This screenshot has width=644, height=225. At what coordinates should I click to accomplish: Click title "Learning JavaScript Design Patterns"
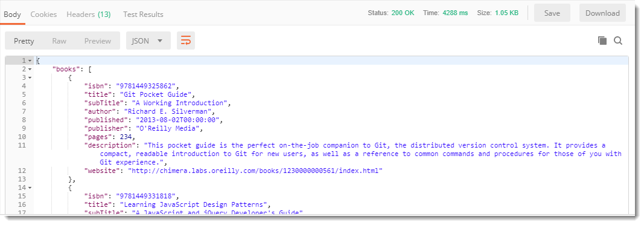(x=194, y=204)
